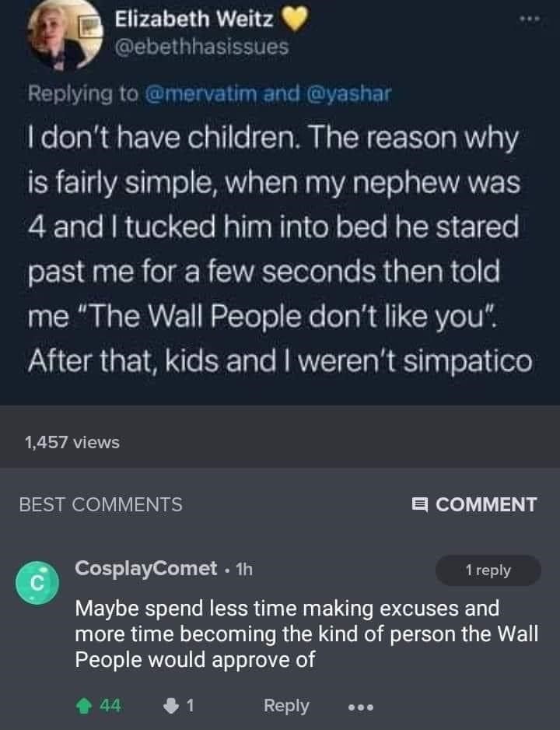Image resolution: width=560 pixels, height=730 pixels.
Task: Downvote CosplayComet's comment
Action: (x=170, y=705)
